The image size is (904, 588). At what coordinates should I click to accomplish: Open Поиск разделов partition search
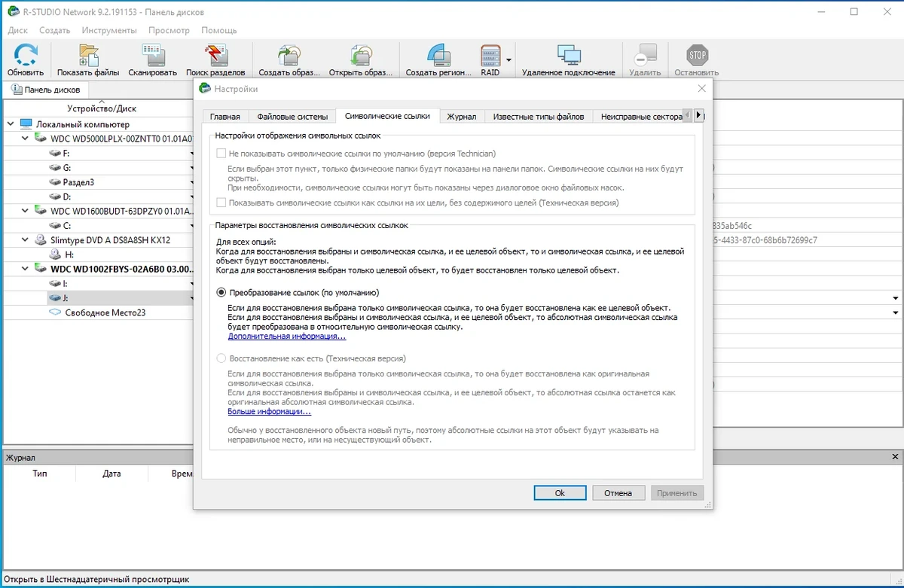pyautogui.click(x=215, y=55)
